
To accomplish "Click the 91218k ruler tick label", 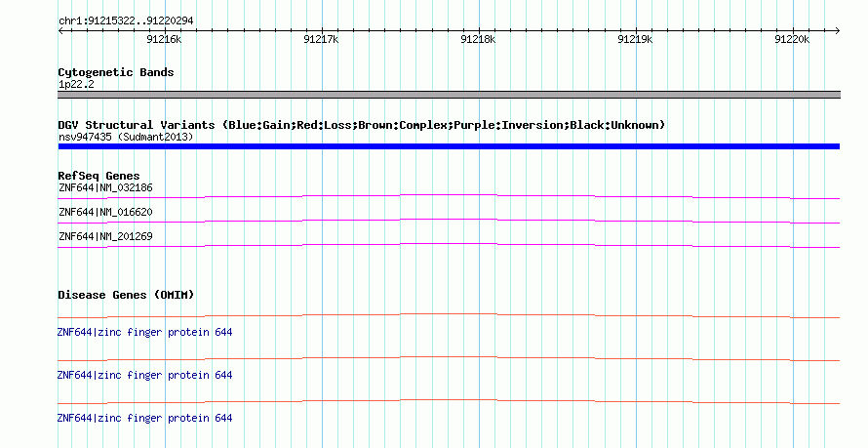I will 478,39.
